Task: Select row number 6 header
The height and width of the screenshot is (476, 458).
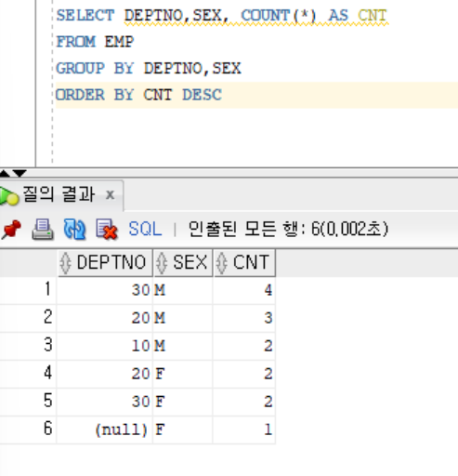Action: click(x=28, y=430)
